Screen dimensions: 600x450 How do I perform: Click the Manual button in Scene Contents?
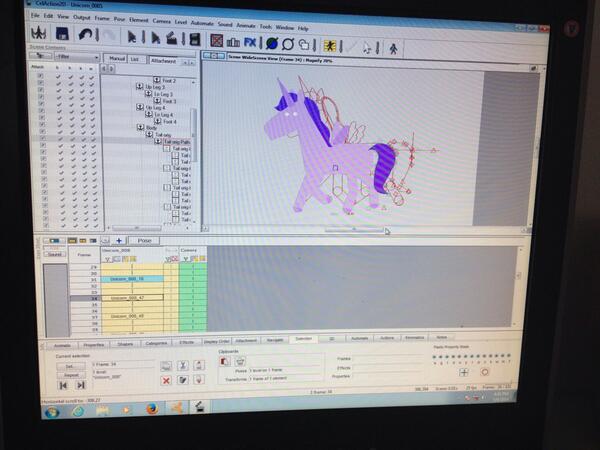coord(116,59)
